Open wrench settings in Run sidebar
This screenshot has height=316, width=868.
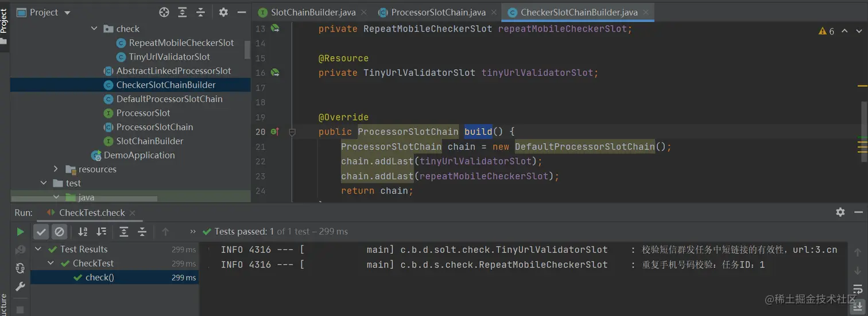pyautogui.click(x=21, y=286)
